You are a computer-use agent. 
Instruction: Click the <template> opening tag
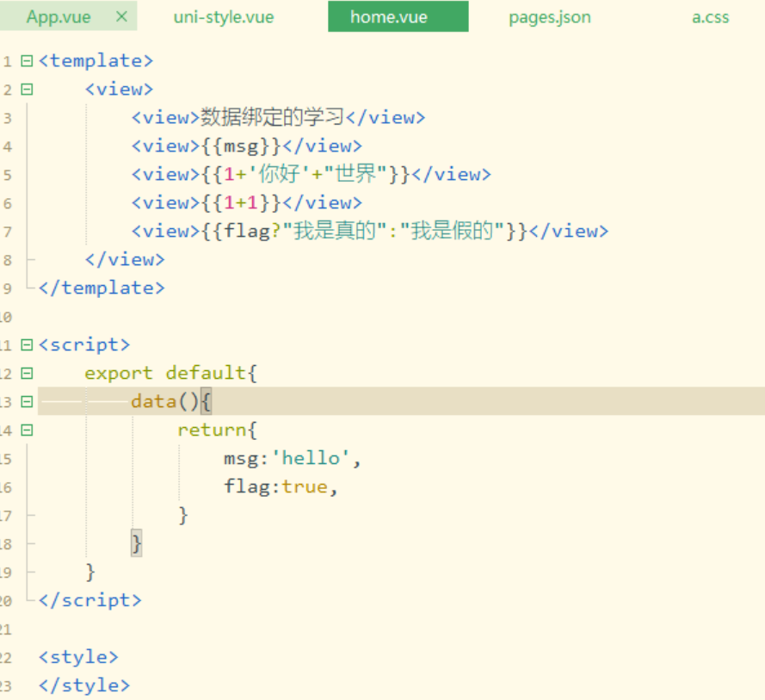click(x=96, y=61)
